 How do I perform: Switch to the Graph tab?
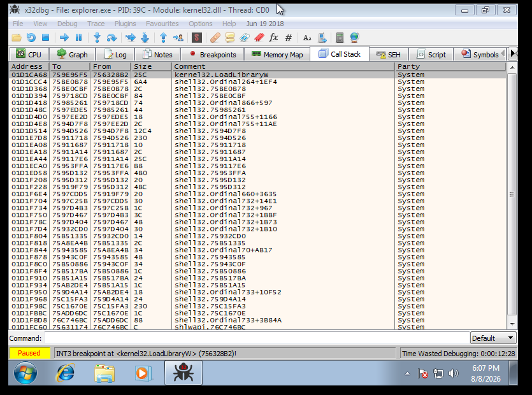coord(72,55)
